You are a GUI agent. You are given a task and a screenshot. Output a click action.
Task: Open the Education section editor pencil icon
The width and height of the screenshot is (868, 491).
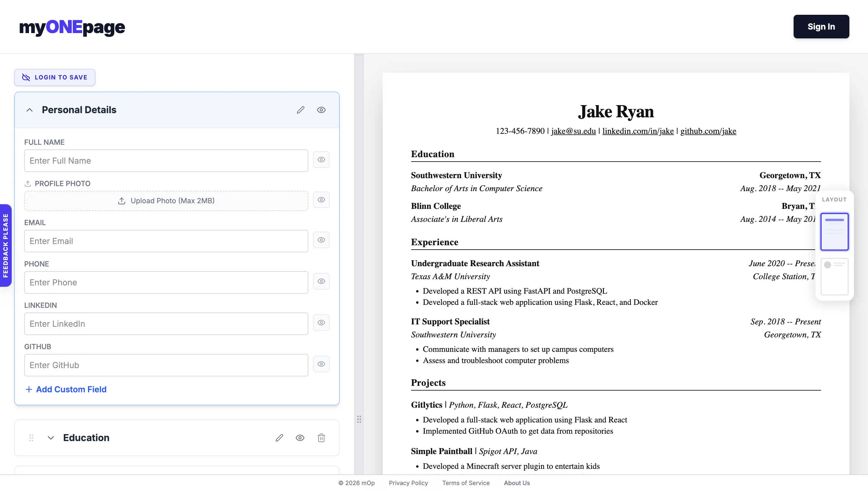[x=279, y=438]
